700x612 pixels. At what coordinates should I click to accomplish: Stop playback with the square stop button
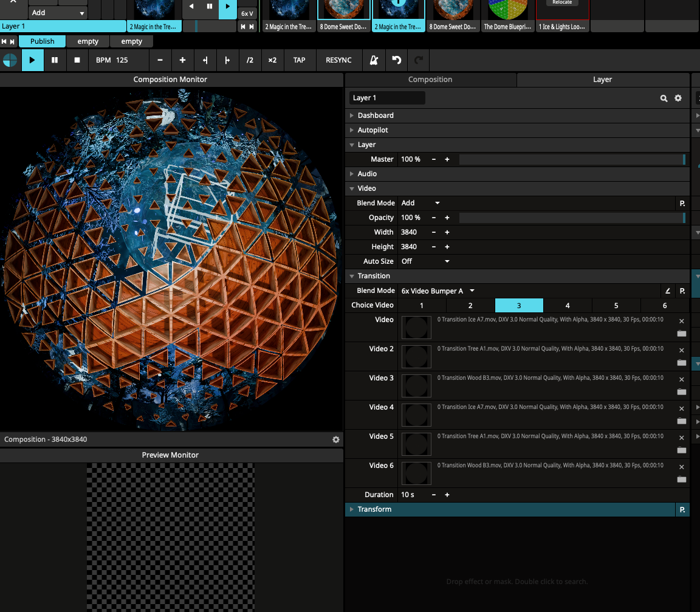[77, 60]
